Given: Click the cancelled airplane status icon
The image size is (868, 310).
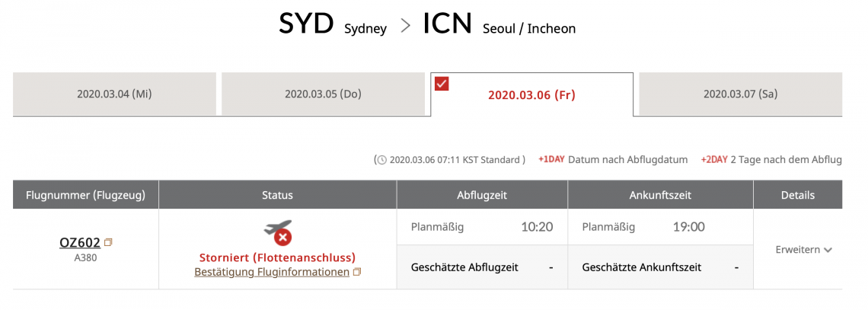Looking at the screenshot, I should coord(278,232).
